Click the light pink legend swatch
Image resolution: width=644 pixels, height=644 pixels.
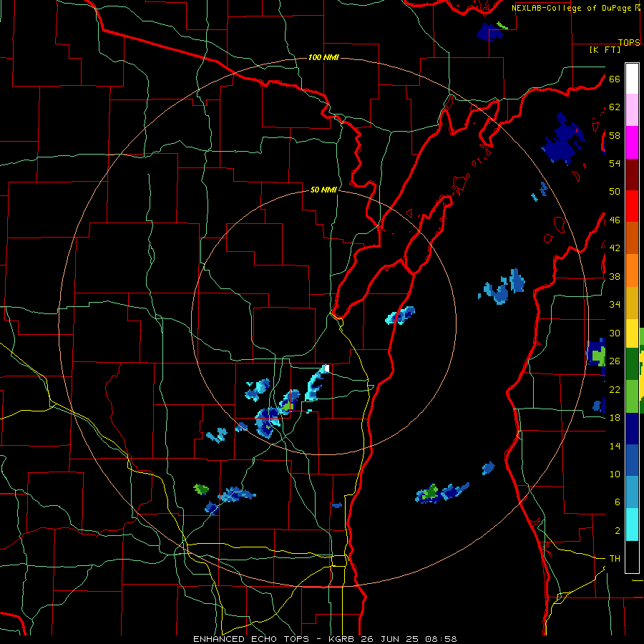click(x=632, y=110)
